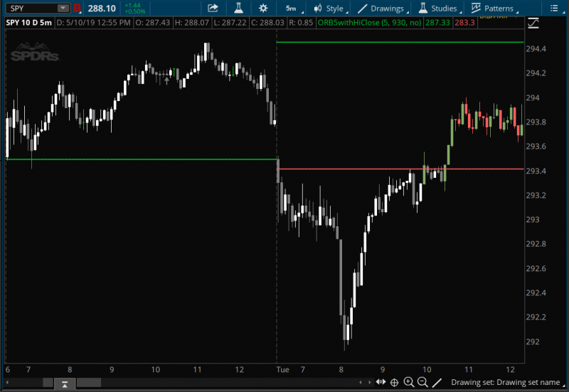
Task: Open the Style menu
Action: (331, 9)
